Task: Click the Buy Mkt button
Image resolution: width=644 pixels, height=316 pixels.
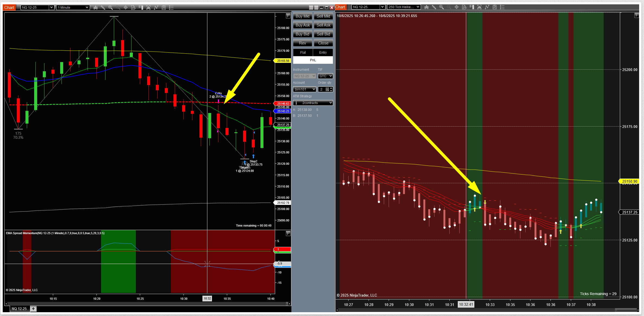Action: (302, 16)
